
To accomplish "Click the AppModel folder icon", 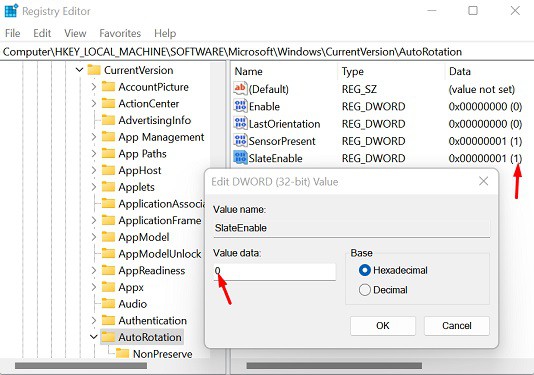I will pyautogui.click(x=108, y=237).
